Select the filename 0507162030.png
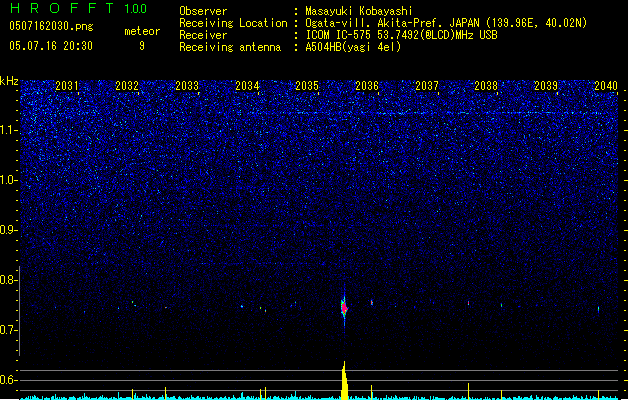The height and width of the screenshot is (400, 629). click(51, 26)
